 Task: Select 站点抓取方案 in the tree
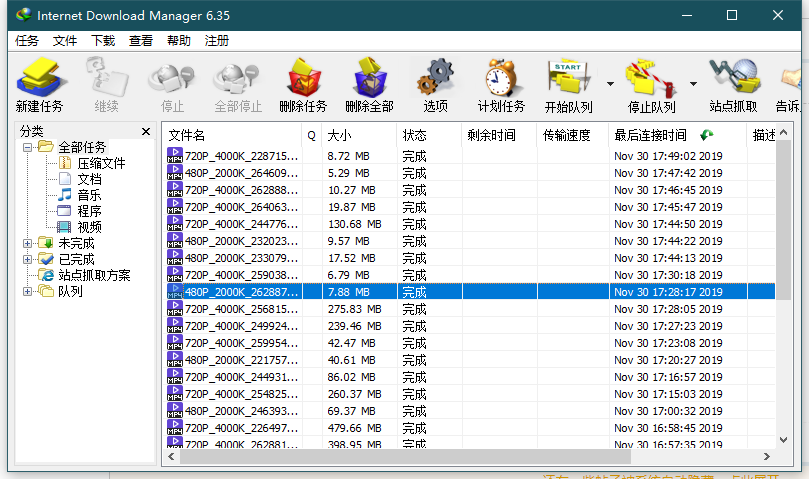pos(94,275)
